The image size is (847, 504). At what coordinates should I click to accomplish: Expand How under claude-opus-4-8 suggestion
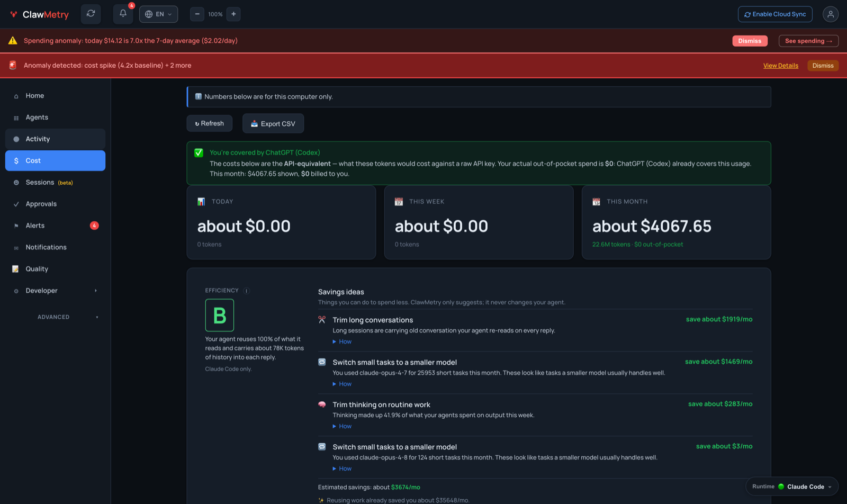[342, 469]
